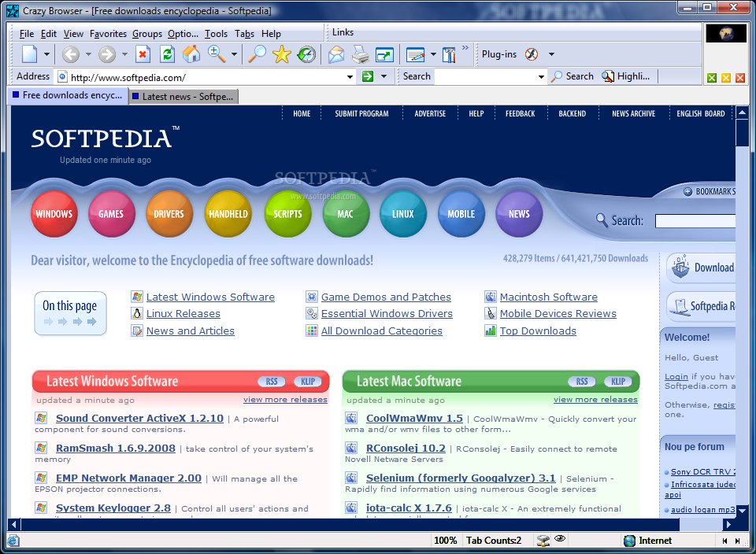Click the green X tab control icon
Screen dimensions: 756x554
712,78
